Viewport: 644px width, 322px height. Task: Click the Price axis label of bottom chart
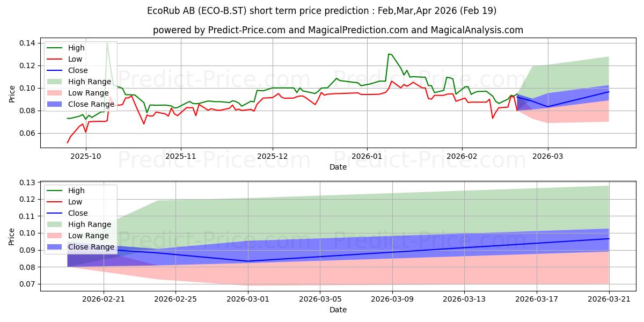point(12,237)
